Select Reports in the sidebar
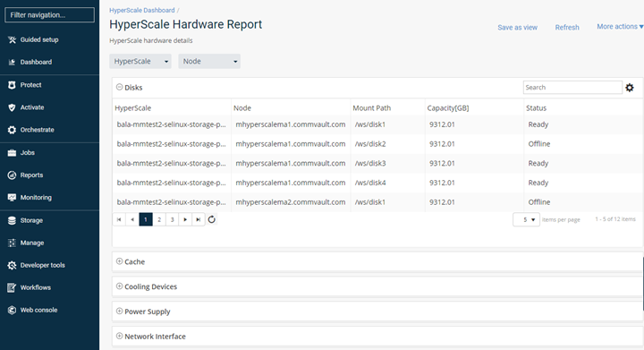 coord(31,175)
